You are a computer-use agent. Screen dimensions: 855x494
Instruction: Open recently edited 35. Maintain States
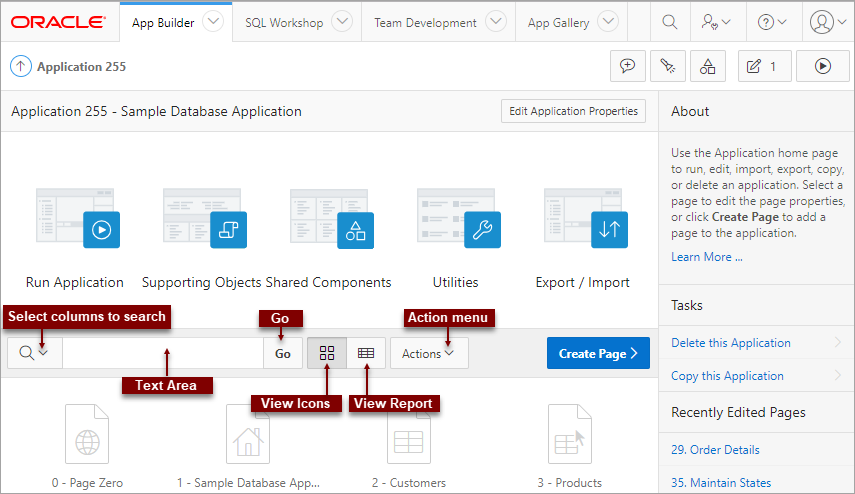pyautogui.click(x=721, y=483)
